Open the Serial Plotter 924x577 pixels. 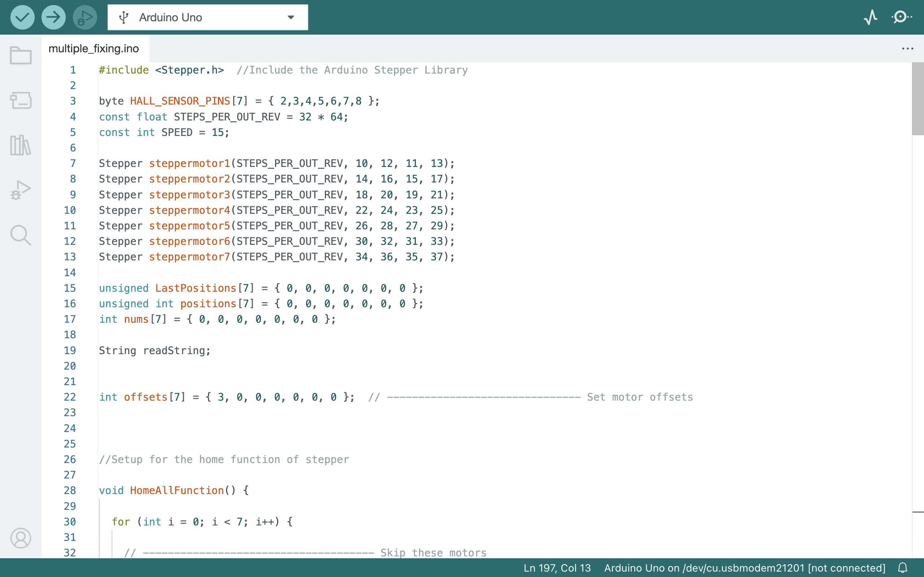point(870,17)
